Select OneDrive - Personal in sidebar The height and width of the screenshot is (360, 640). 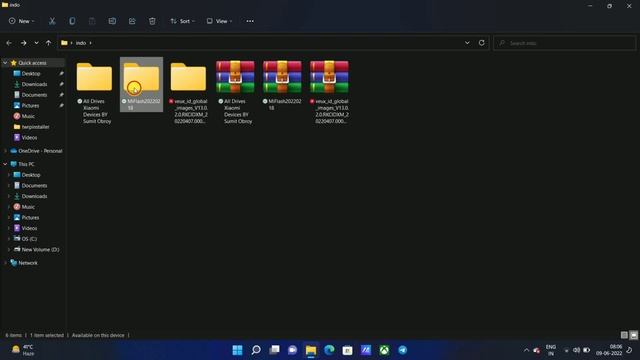click(40, 151)
